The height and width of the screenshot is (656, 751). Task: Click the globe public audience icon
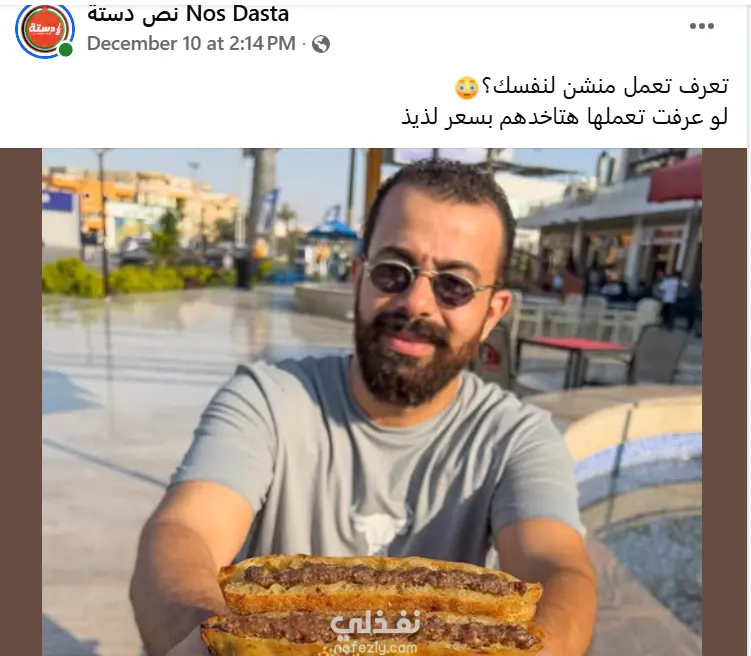(x=320, y=44)
